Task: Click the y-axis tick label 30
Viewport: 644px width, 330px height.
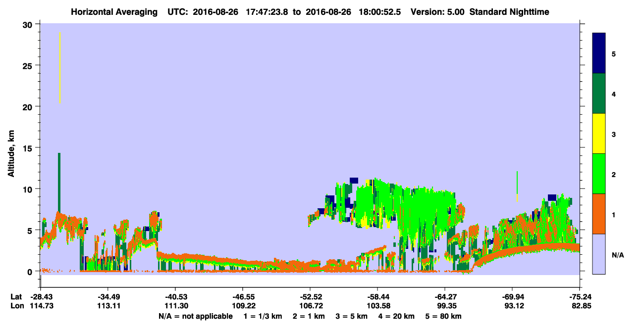Action: (28, 24)
